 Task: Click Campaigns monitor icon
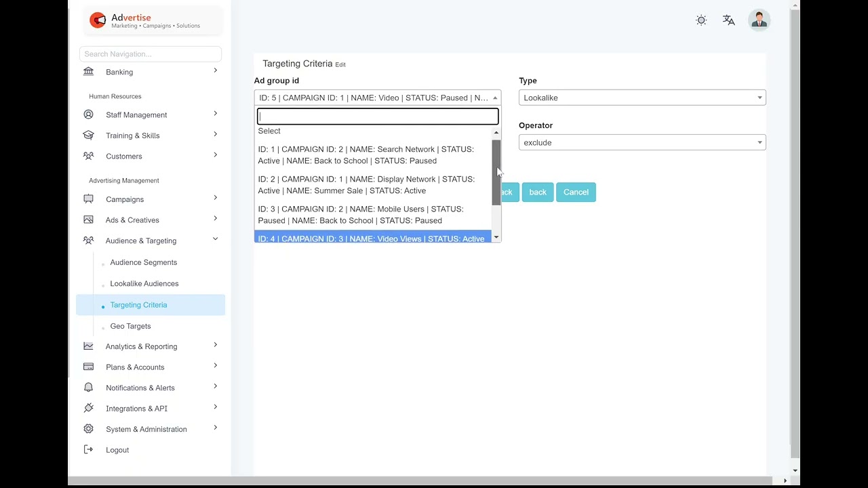(x=88, y=199)
